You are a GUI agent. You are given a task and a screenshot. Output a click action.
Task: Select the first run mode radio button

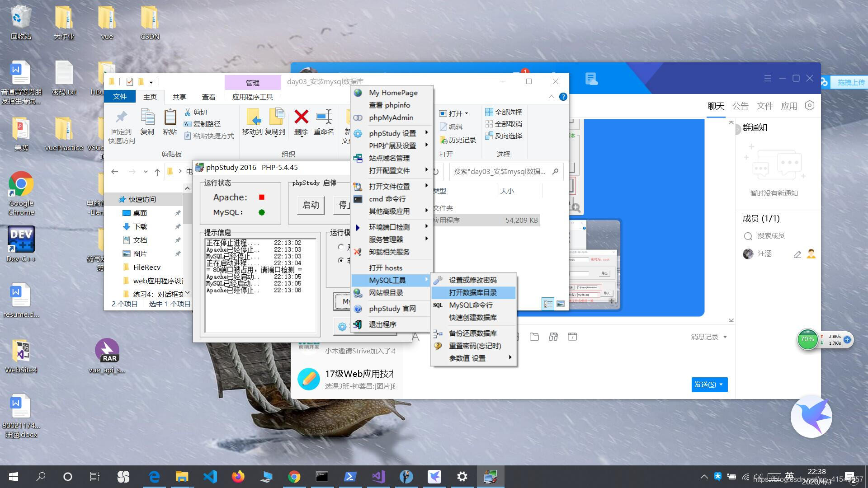click(x=341, y=247)
